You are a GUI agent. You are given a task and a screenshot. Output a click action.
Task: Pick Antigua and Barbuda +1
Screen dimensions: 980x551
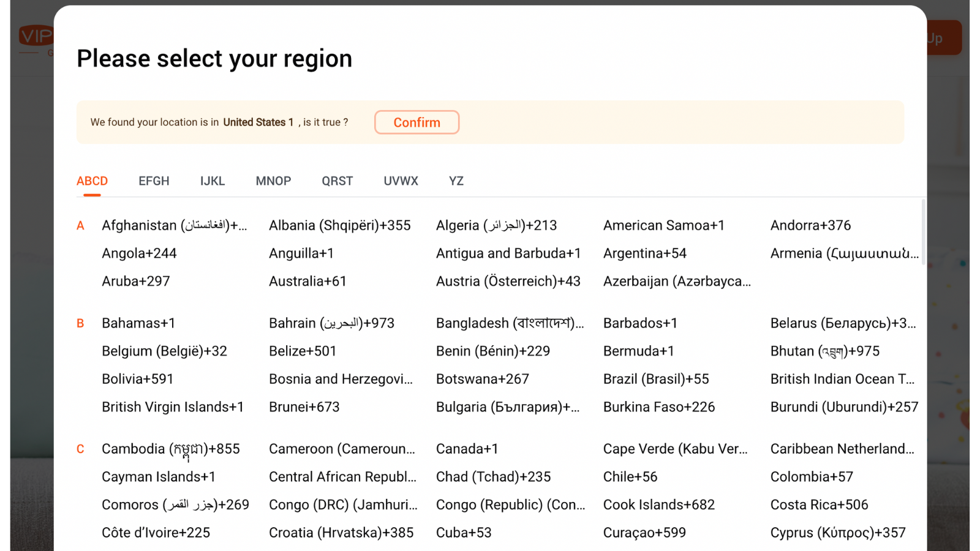click(x=508, y=253)
